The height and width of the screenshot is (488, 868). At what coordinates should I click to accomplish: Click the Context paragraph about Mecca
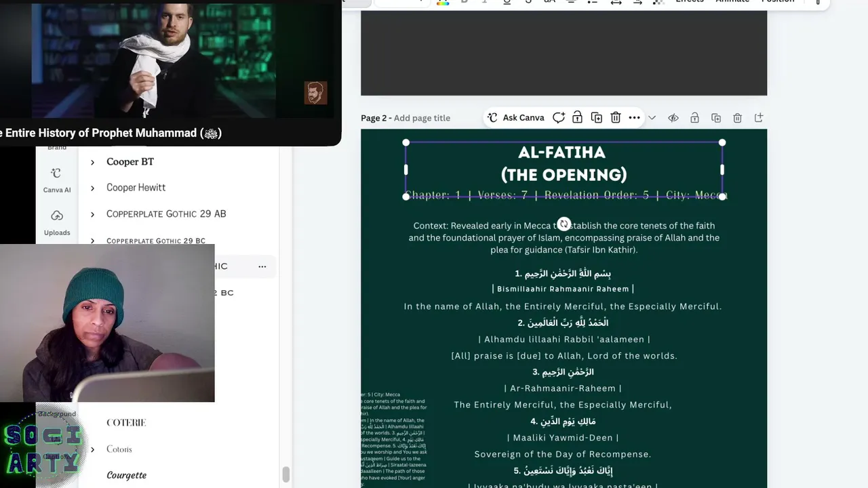[x=564, y=238]
